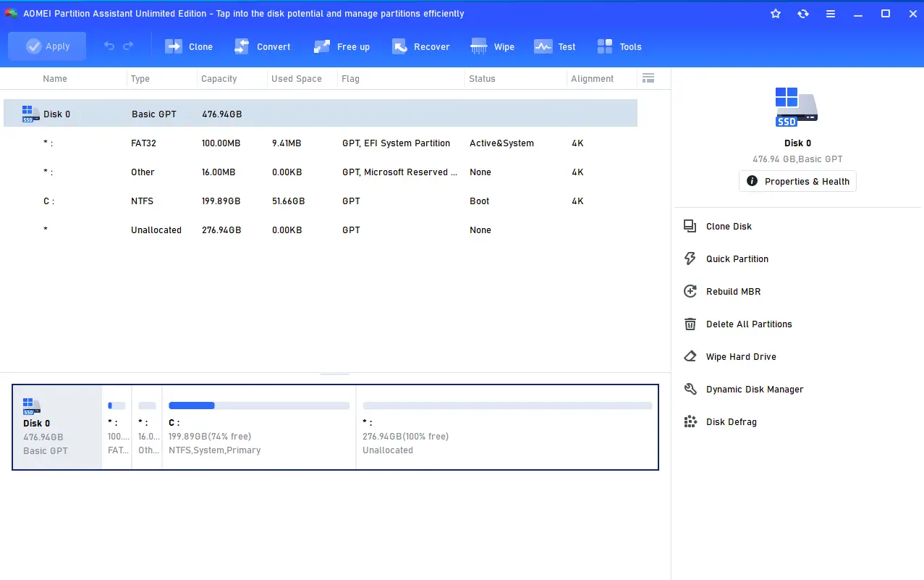Select the Unallocated 276.94GB row
The image size is (924, 580).
[x=321, y=230]
